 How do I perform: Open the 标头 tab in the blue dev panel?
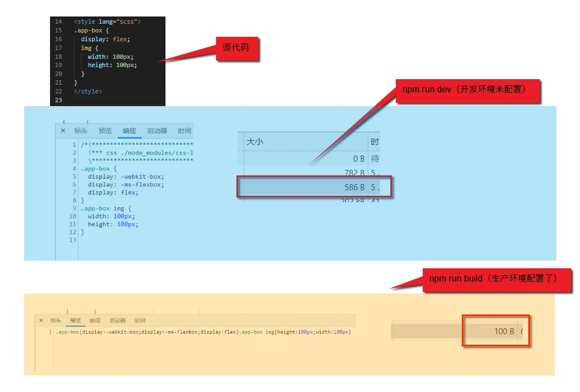pyautogui.click(x=81, y=130)
